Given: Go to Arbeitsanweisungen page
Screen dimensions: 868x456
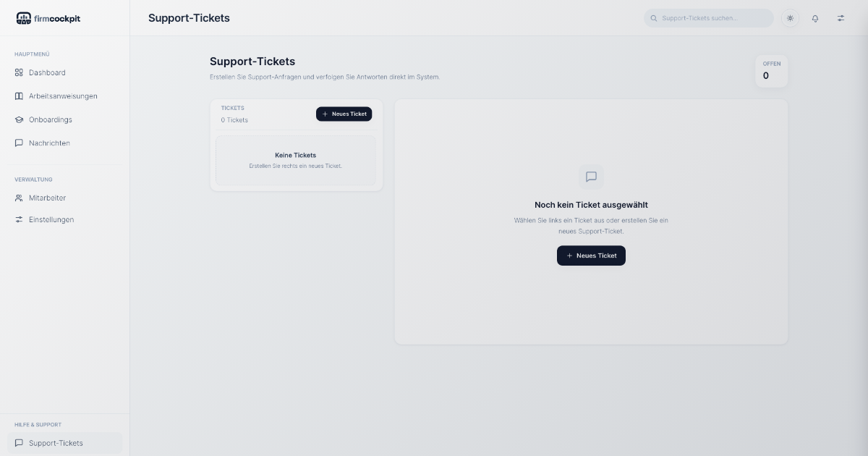Looking at the screenshot, I should tap(63, 96).
